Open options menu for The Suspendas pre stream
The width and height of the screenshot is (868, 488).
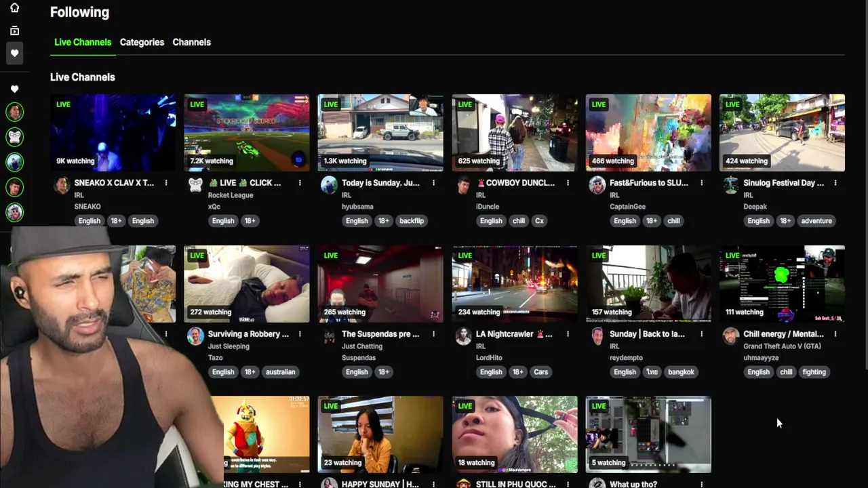pyautogui.click(x=434, y=334)
